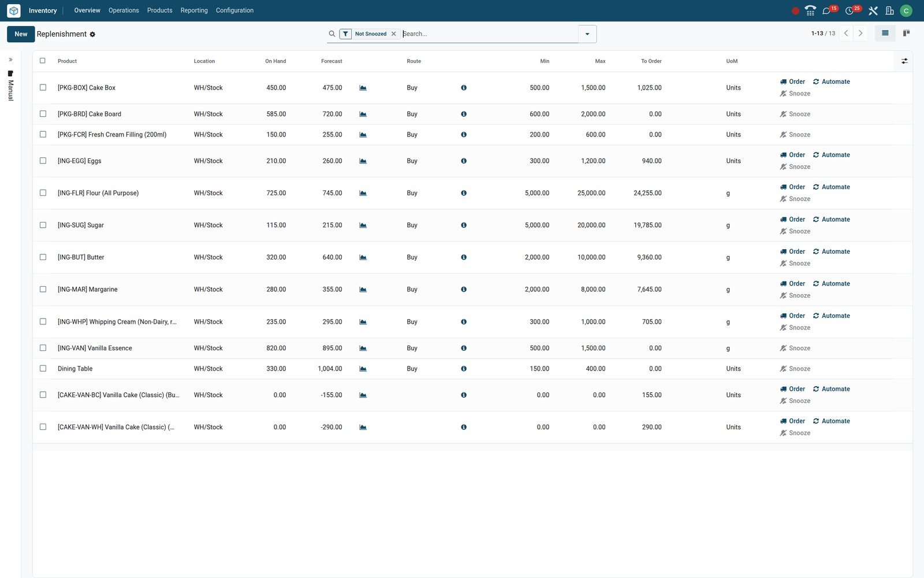The height and width of the screenshot is (578, 924).
Task: Switch to kanban view
Action: 906,34
